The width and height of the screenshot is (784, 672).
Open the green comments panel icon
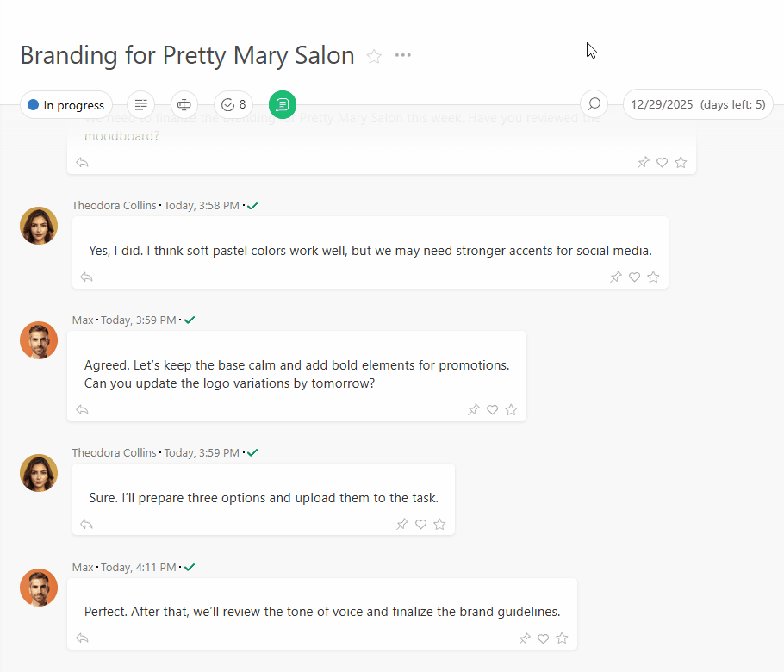pyautogui.click(x=283, y=104)
